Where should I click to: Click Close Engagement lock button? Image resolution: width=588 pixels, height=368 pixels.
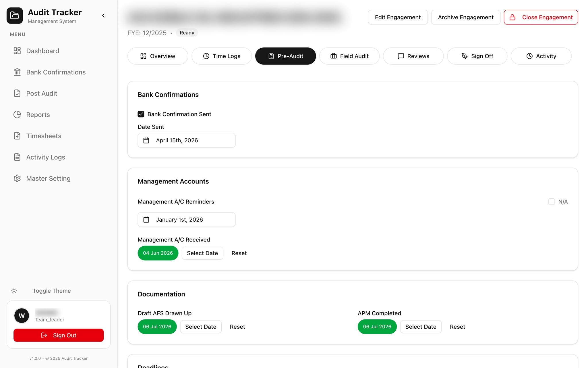click(x=541, y=17)
